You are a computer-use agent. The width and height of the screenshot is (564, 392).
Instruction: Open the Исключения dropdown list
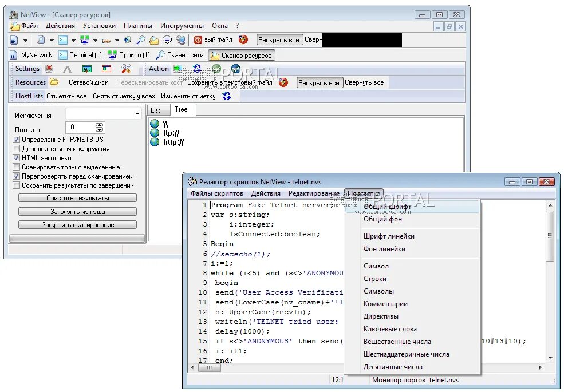pos(137,114)
